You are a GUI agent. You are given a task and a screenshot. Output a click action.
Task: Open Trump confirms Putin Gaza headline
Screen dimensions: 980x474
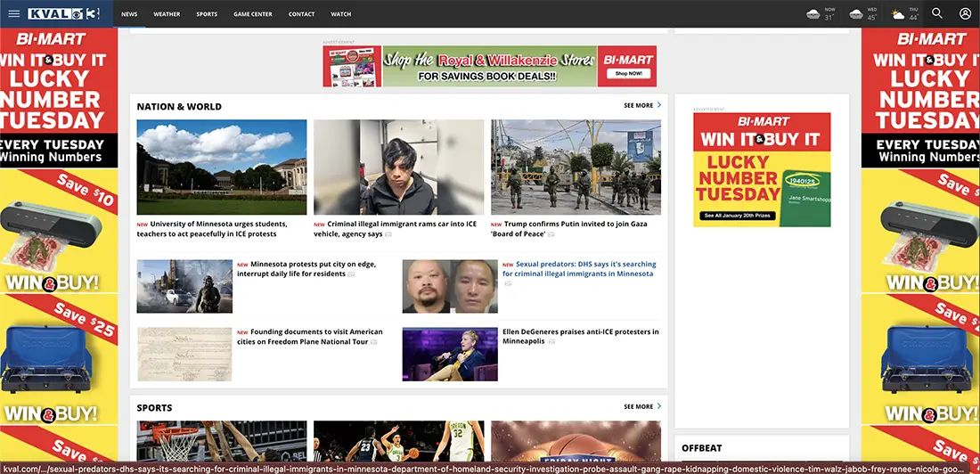pos(568,229)
